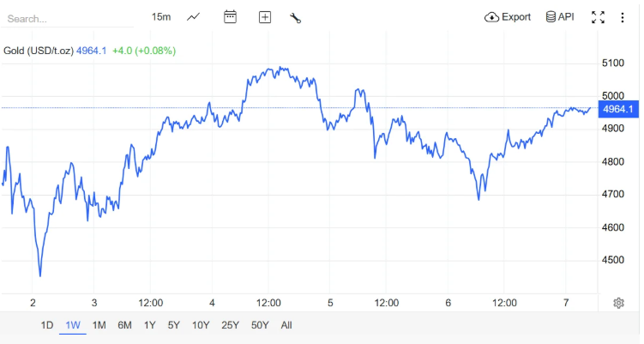Choose the 25Y time range
The width and height of the screenshot is (644, 344).
[x=230, y=325]
